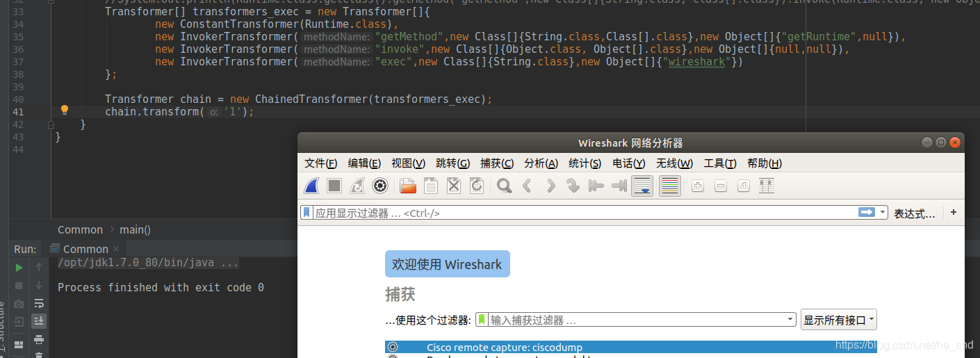Apply display filter with blue arrow button

[867, 213]
